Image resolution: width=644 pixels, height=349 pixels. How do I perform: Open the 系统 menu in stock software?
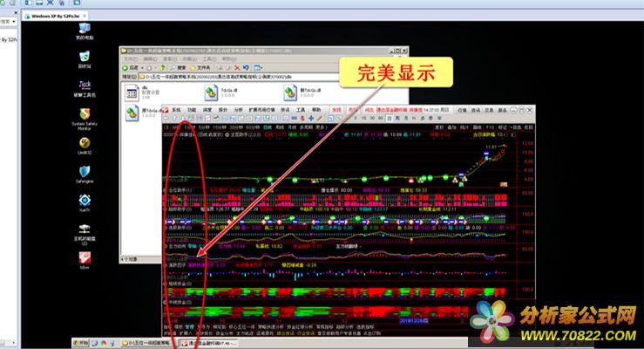tap(175, 111)
